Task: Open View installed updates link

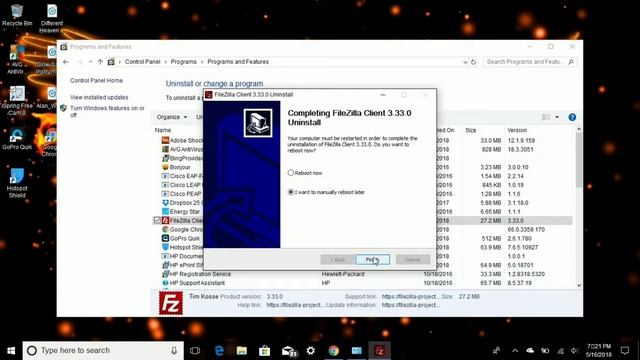Action: coord(99,97)
